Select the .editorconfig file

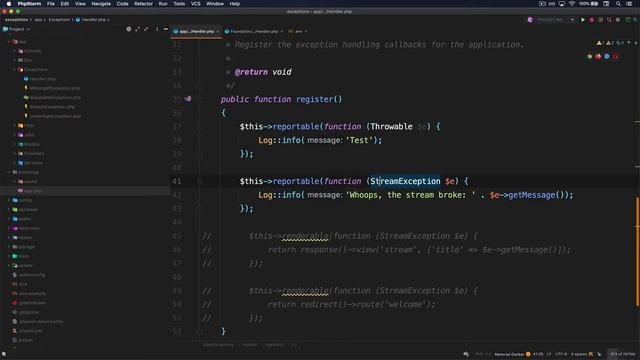click(32, 275)
